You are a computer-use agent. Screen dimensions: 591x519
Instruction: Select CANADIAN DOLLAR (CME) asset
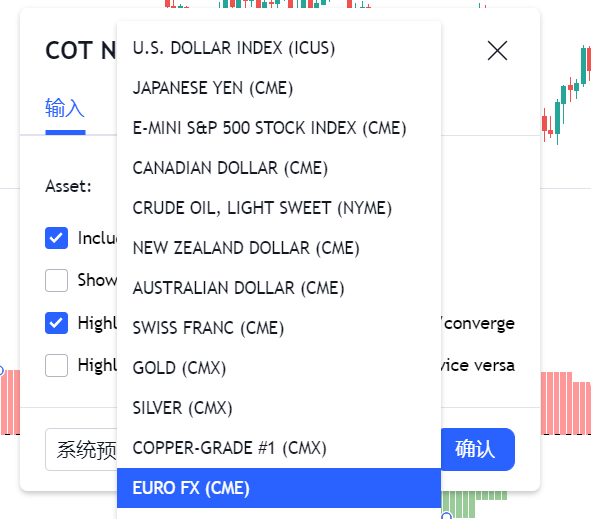coord(279,168)
